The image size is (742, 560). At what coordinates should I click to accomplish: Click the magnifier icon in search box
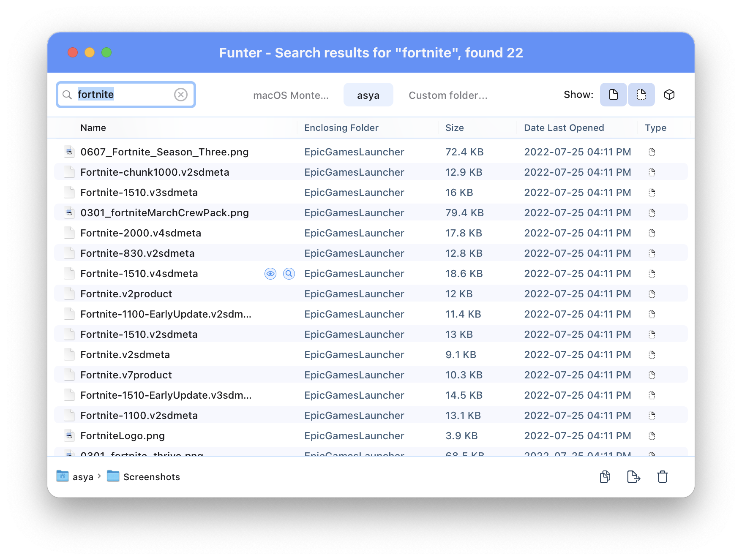click(x=67, y=95)
